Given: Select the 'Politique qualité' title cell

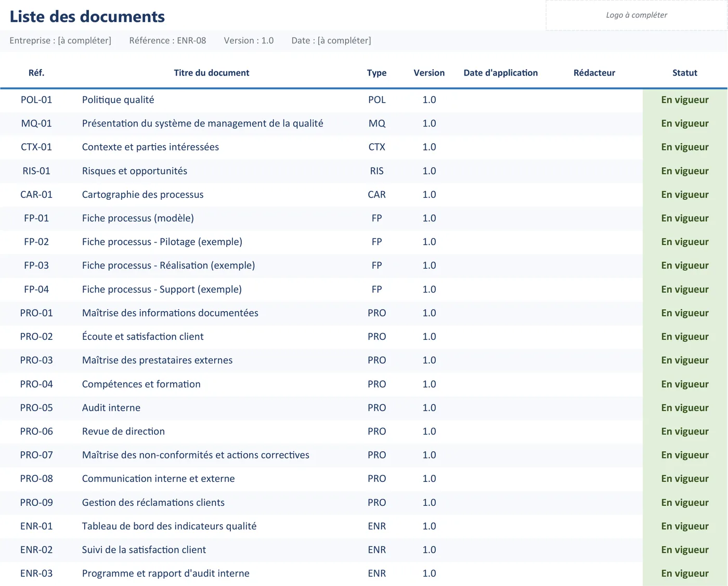Looking at the screenshot, I should tap(118, 100).
